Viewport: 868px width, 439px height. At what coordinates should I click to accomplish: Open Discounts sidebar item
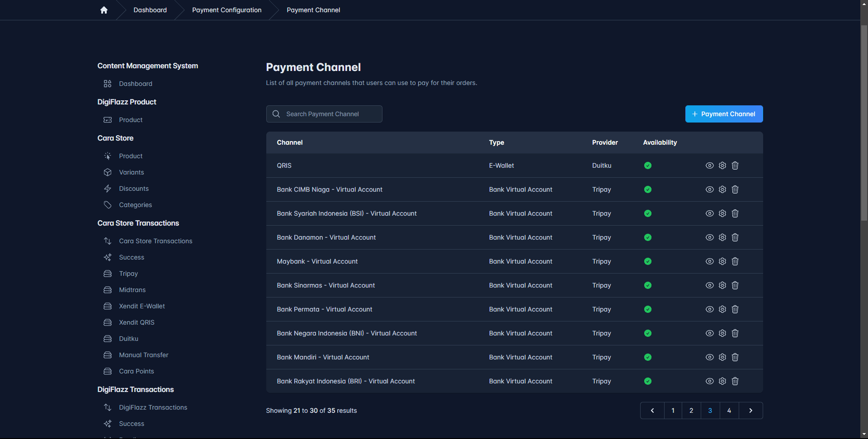tap(134, 189)
